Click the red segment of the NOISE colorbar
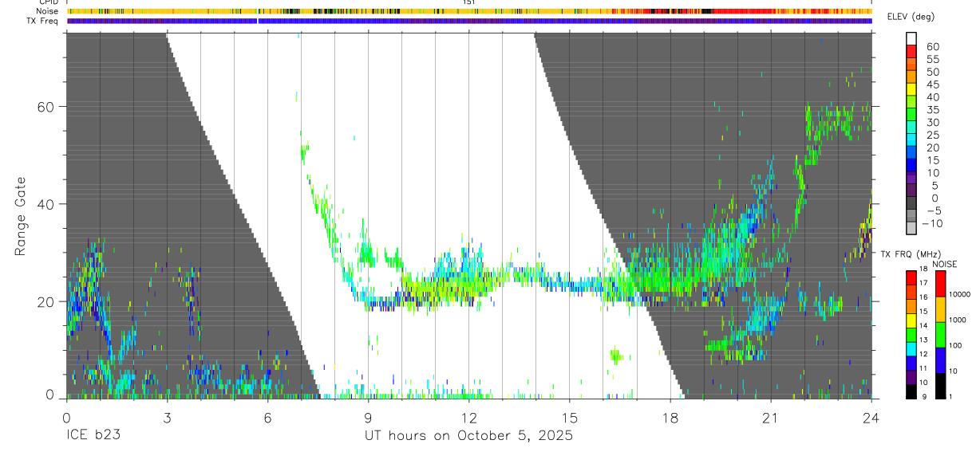Screen dimensions: 980x452 940,283
